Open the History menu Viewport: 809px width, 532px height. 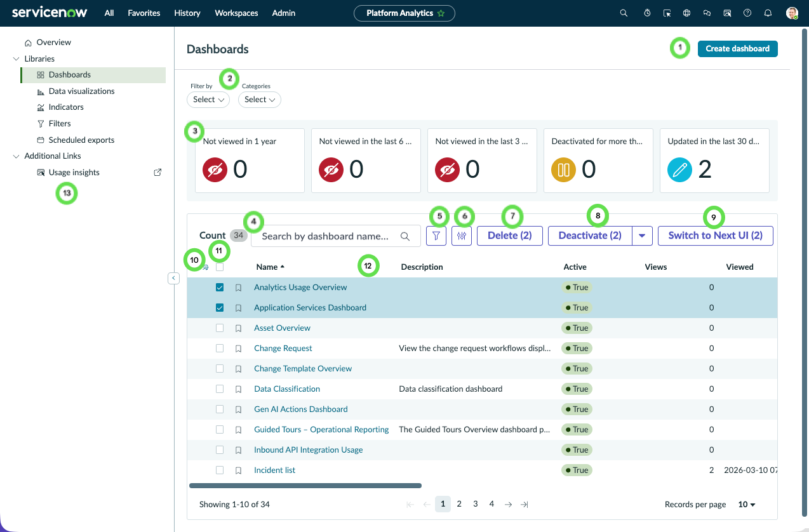pos(187,13)
